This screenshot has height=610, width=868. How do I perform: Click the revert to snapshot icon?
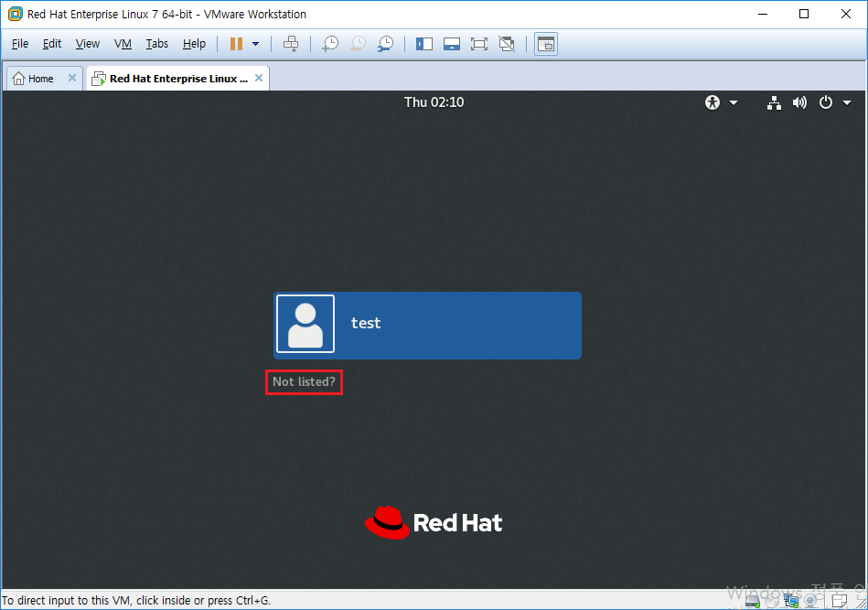tap(359, 44)
